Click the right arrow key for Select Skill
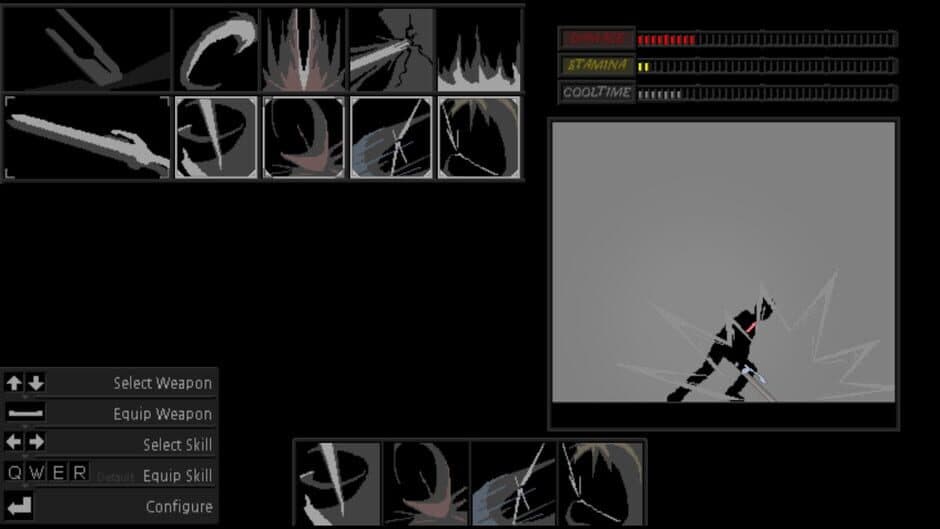 pos(36,442)
